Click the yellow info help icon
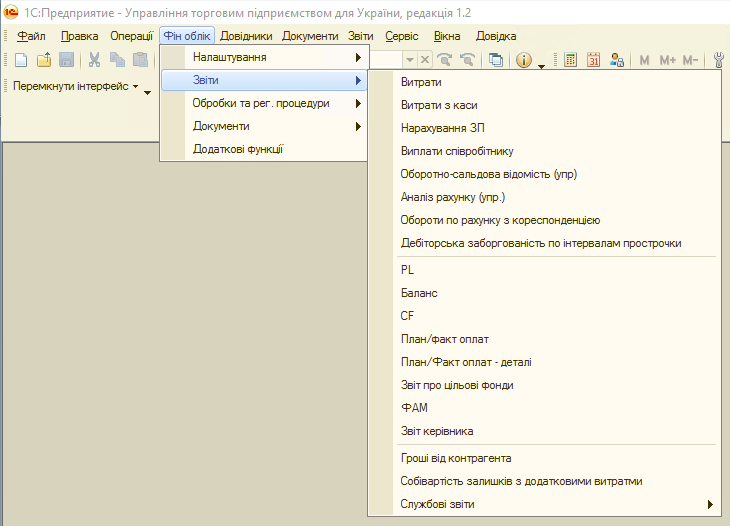 524,60
